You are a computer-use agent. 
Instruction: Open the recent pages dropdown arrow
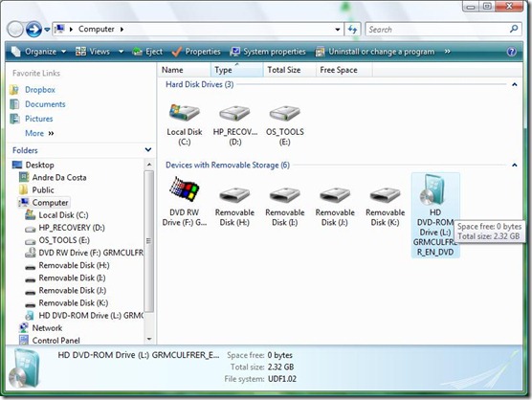pyautogui.click(x=47, y=30)
